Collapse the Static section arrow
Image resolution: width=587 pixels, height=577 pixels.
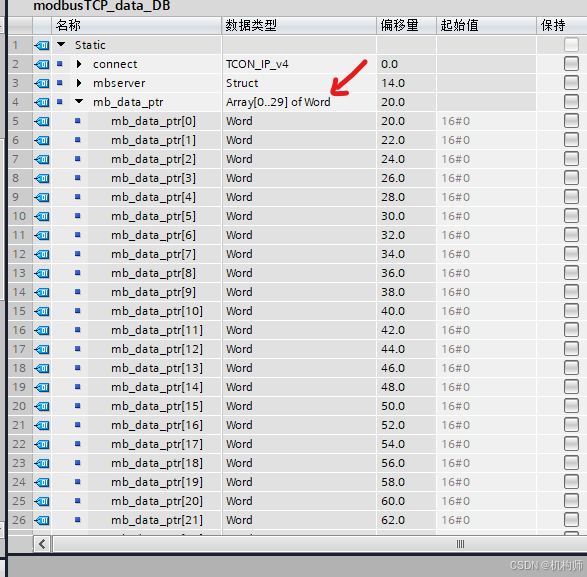coord(61,45)
